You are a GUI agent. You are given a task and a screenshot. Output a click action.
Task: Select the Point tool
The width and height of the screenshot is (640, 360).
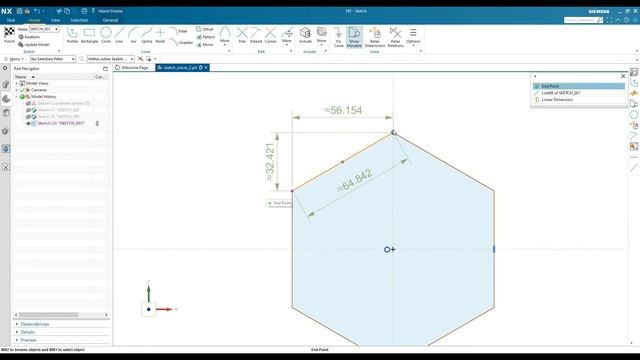click(160, 35)
